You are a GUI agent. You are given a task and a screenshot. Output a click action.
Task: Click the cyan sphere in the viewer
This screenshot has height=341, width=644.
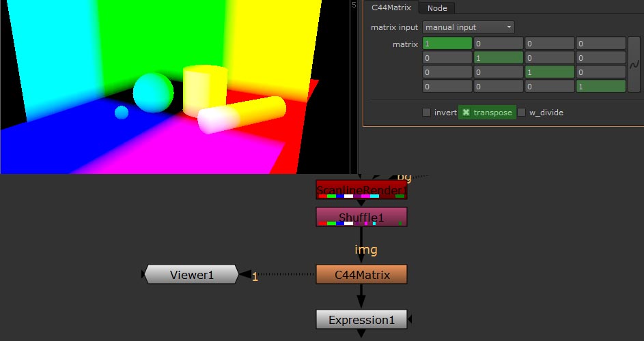coord(154,93)
